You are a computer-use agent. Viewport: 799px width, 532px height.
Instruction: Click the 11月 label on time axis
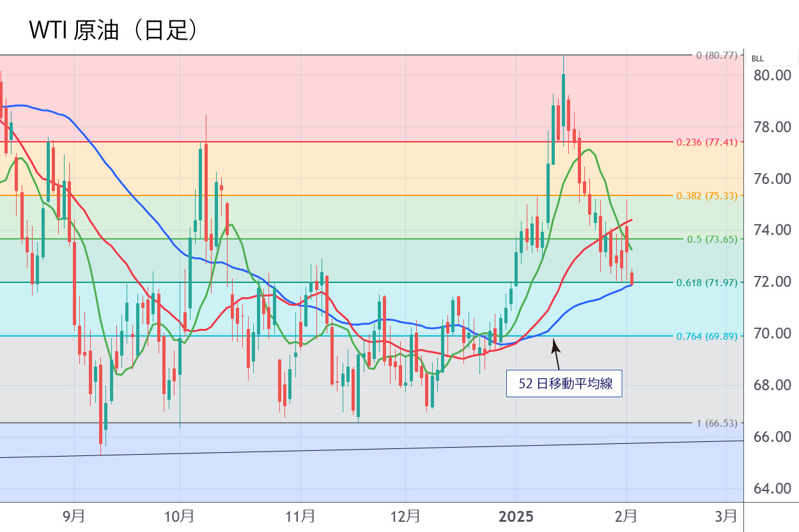[x=300, y=515]
